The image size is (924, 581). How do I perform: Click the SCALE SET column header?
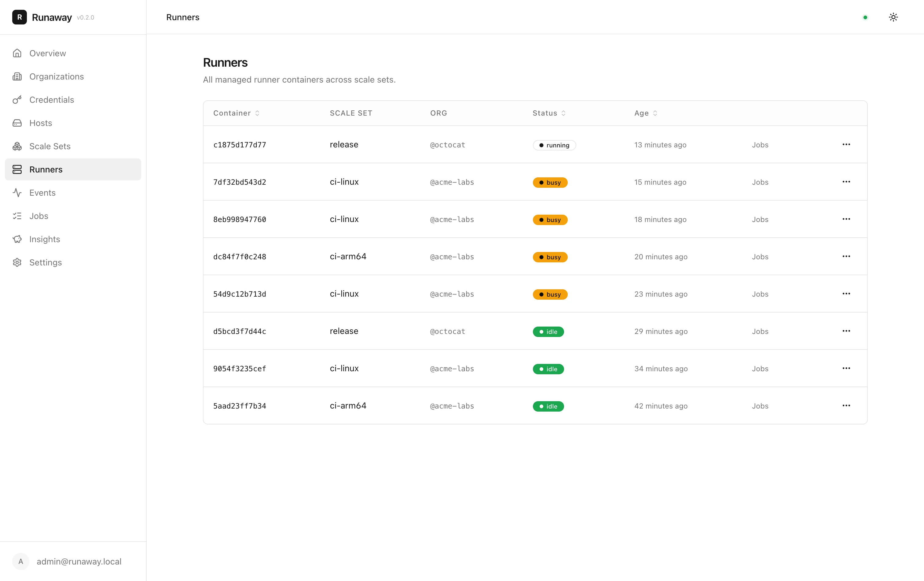tap(351, 113)
